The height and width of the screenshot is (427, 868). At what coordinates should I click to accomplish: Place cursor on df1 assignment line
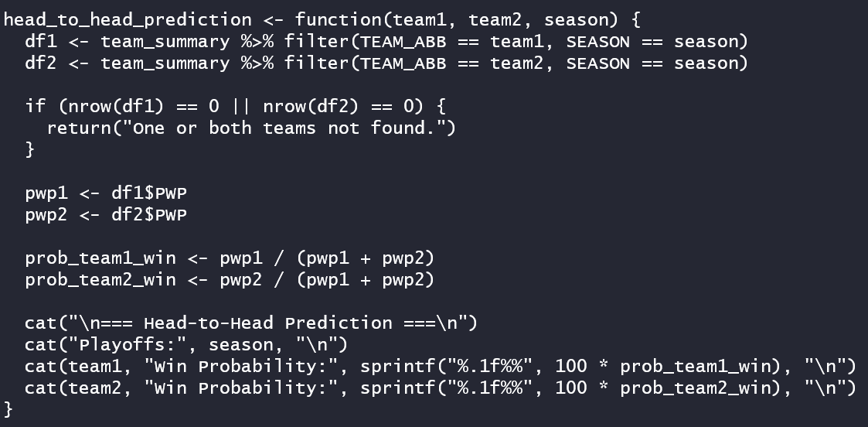pyautogui.click(x=386, y=42)
